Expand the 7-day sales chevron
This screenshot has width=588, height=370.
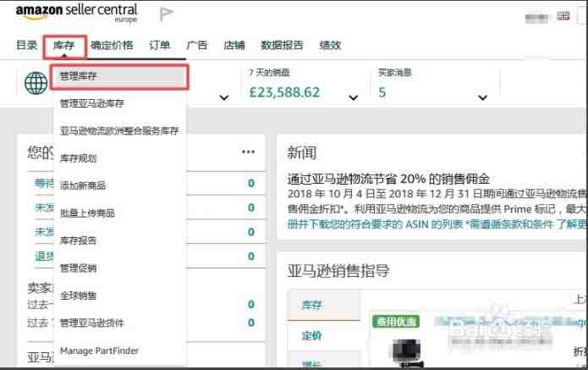point(354,98)
